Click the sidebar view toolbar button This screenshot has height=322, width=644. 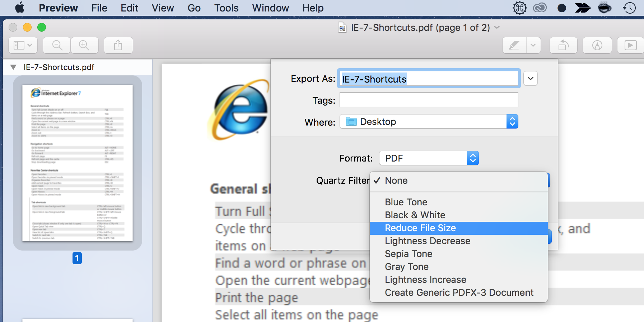click(23, 45)
